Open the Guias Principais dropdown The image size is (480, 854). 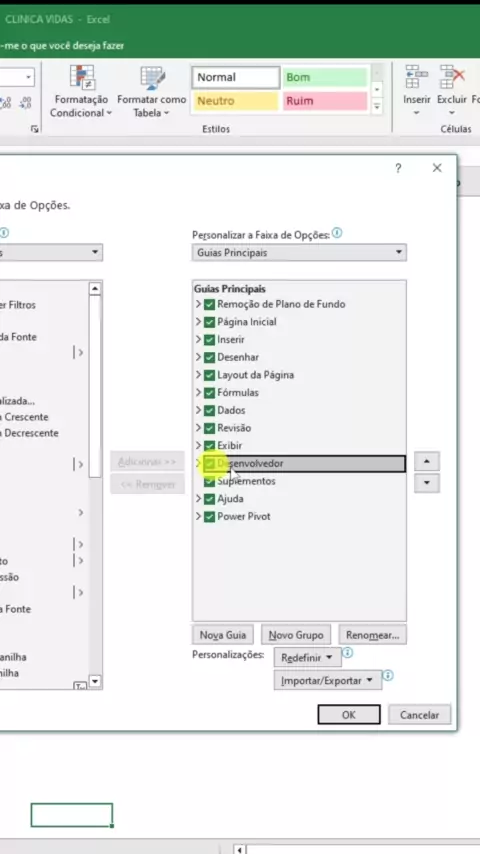[299, 253]
